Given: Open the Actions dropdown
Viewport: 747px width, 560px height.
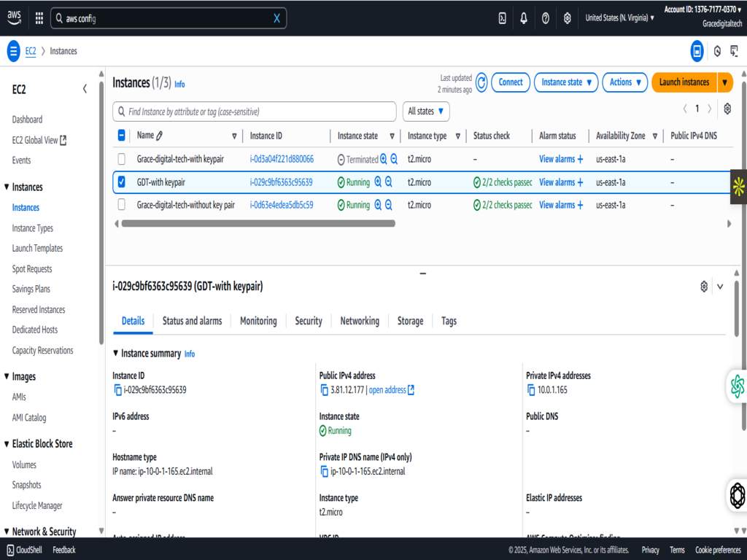Looking at the screenshot, I should tap(625, 82).
